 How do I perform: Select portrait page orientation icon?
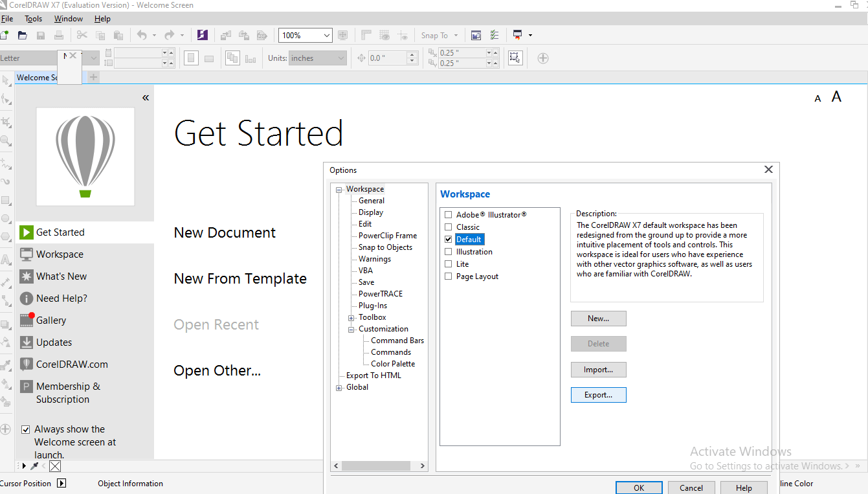pyautogui.click(x=191, y=58)
